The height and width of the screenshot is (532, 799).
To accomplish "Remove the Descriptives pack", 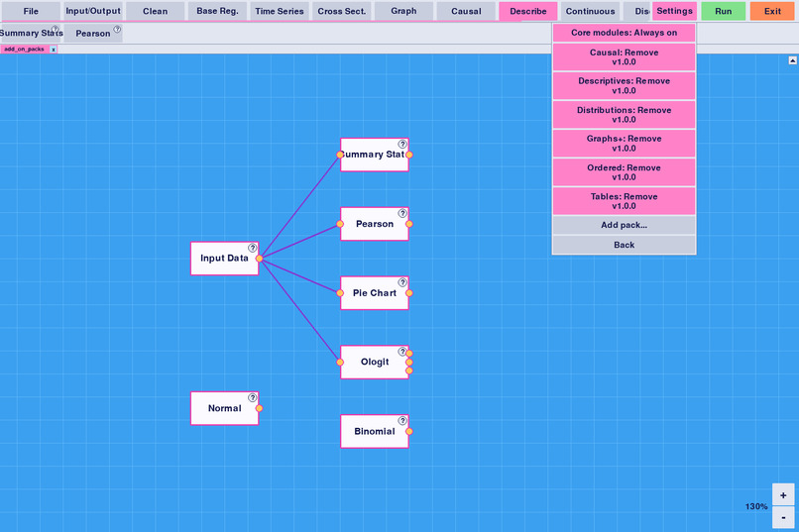I will click(x=624, y=85).
